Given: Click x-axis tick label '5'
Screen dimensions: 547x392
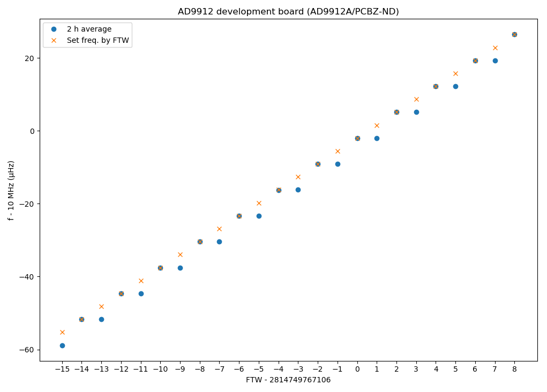Looking at the screenshot, I should click(x=455, y=370).
